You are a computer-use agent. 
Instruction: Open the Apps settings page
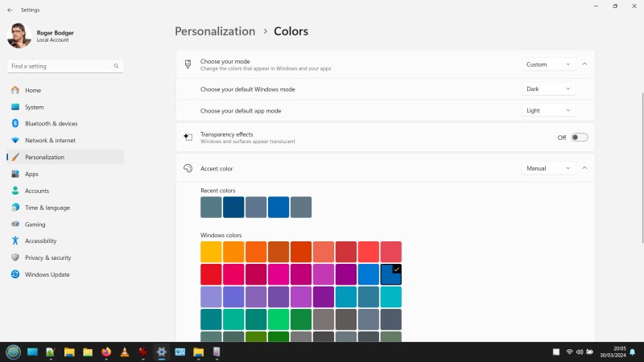(x=65, y=174)
